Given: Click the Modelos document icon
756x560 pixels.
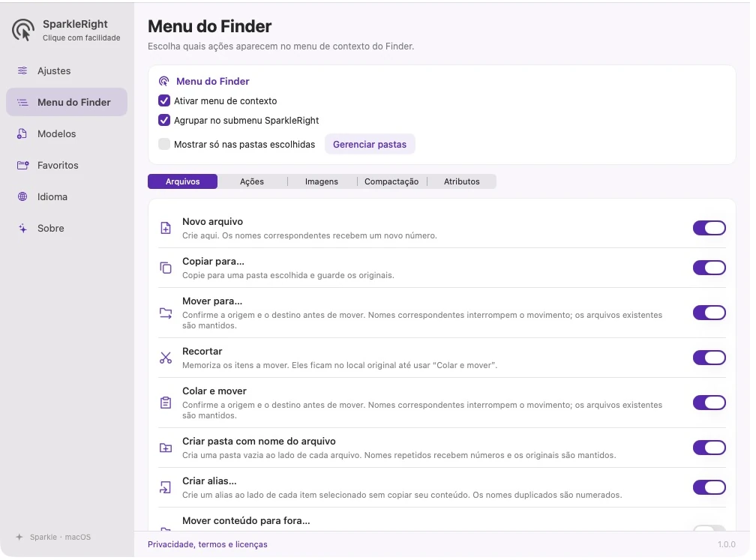Looking at the screenshot, I should point(22,133).
